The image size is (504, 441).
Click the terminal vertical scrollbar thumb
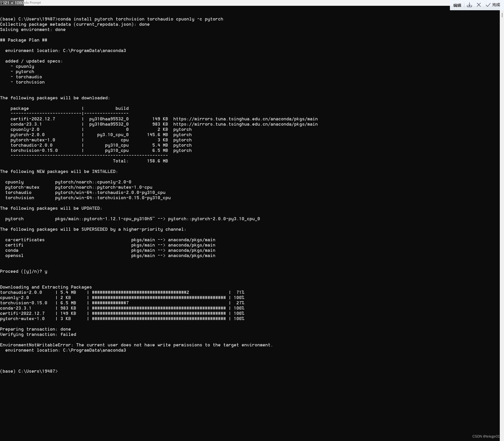click(x=502, y=15)
